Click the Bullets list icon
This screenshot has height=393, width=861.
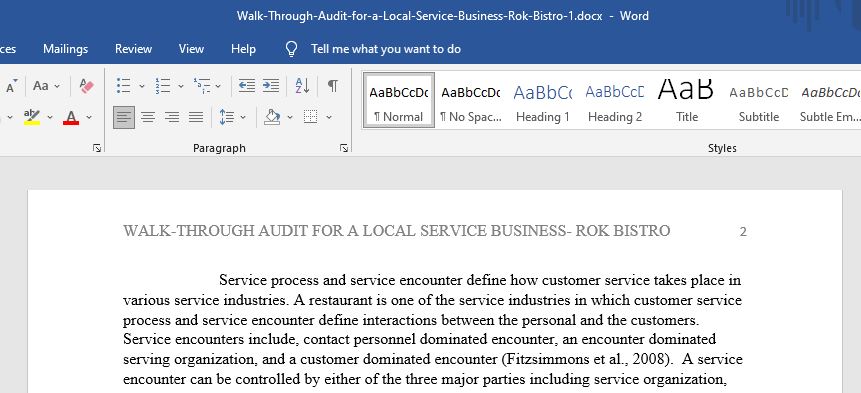(x=124, y=86)
